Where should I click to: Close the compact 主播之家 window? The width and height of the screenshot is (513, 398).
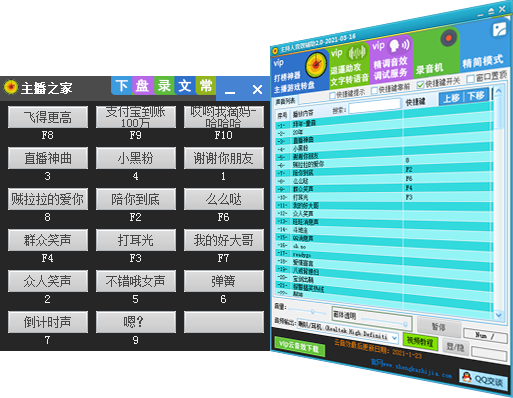click(257, 89)
